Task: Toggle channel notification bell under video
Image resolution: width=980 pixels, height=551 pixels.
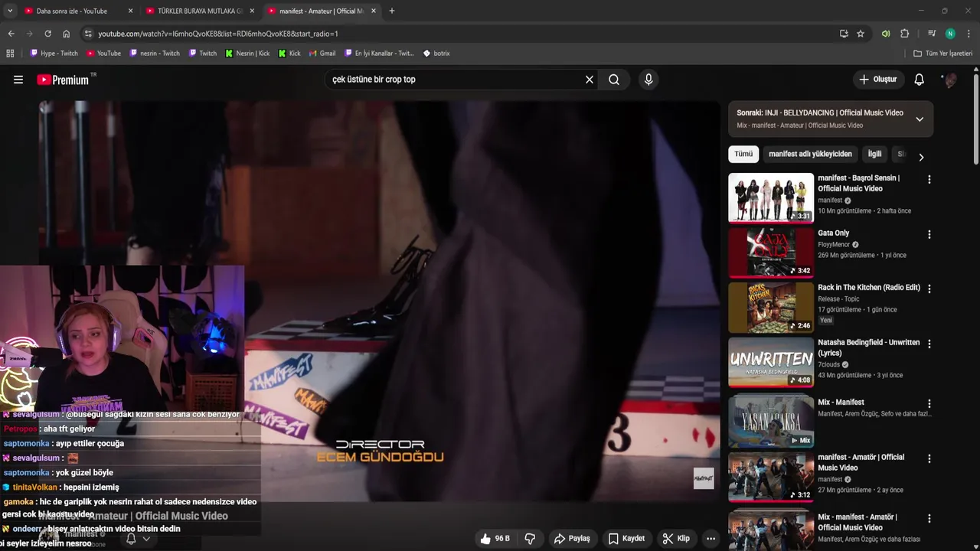Action: pos(131,539)
